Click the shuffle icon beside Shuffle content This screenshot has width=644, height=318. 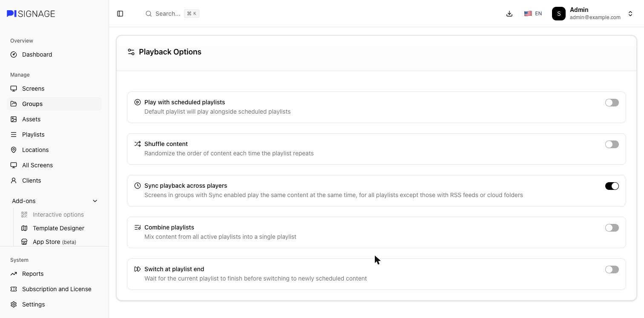coord(138,144)
